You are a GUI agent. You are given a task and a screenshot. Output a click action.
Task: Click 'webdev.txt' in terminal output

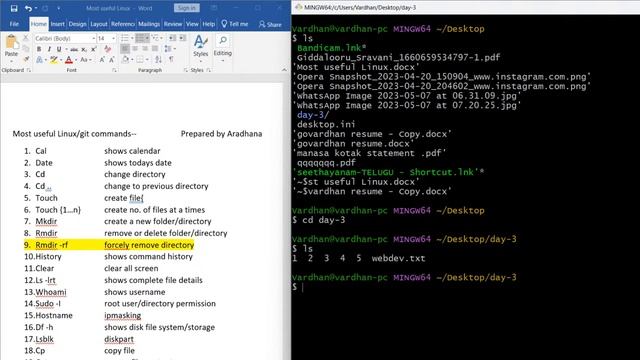(x=398, y=258)
